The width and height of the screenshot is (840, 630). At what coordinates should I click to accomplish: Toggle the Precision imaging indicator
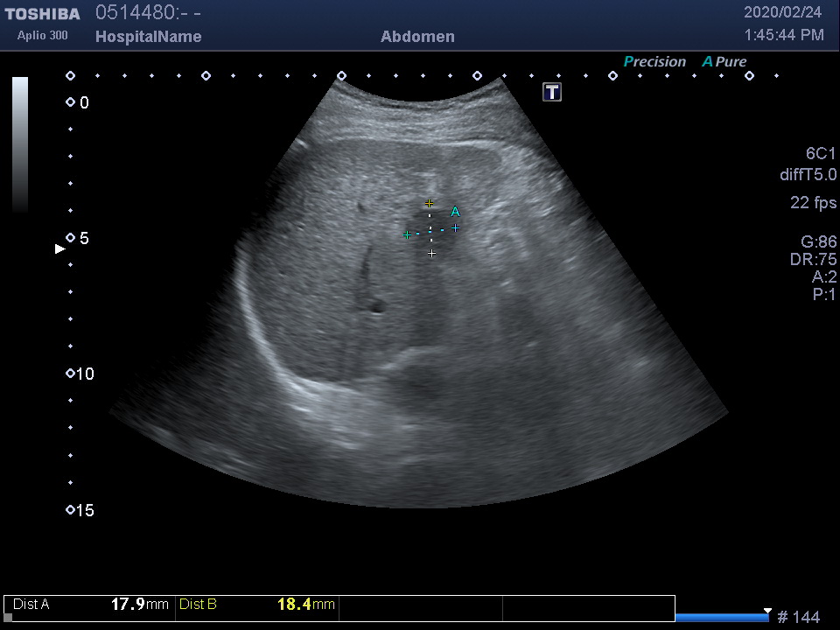click(x=654, y=61)
